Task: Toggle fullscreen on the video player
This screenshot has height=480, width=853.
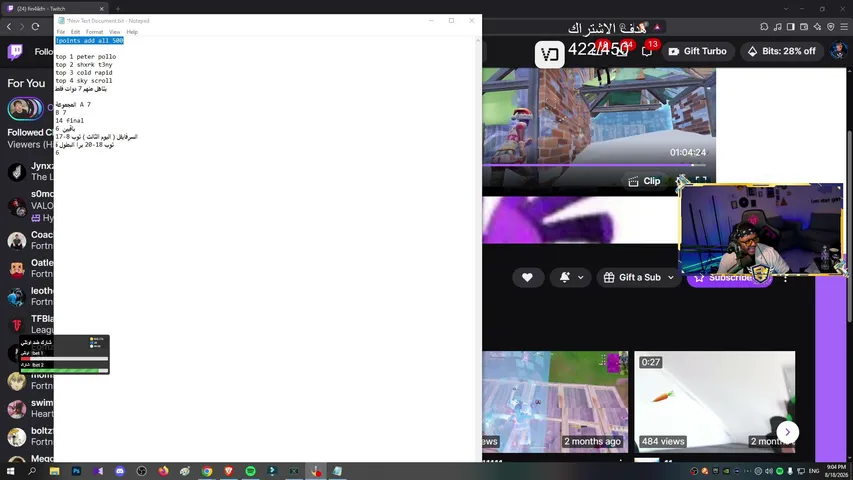Action: (701, 181)
